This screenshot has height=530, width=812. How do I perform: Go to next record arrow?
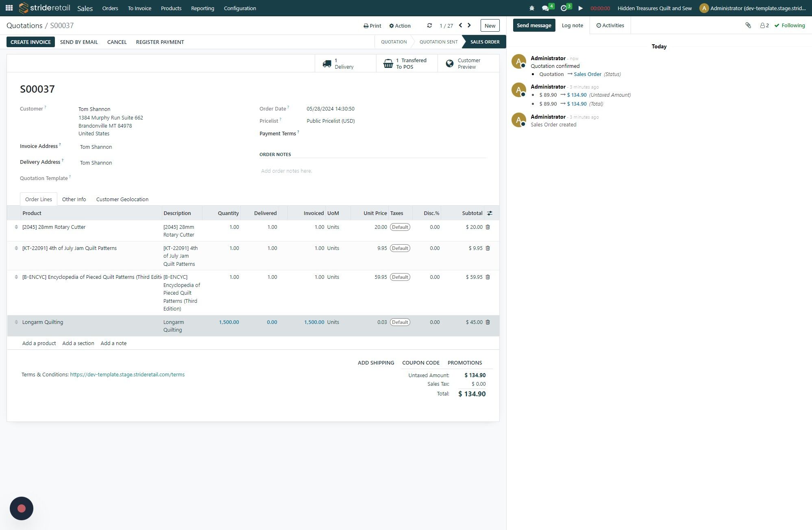(x=469, y=25)
